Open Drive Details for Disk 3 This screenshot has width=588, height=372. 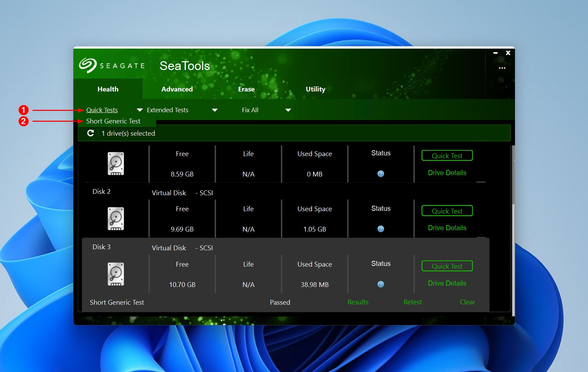coord(447,283)
